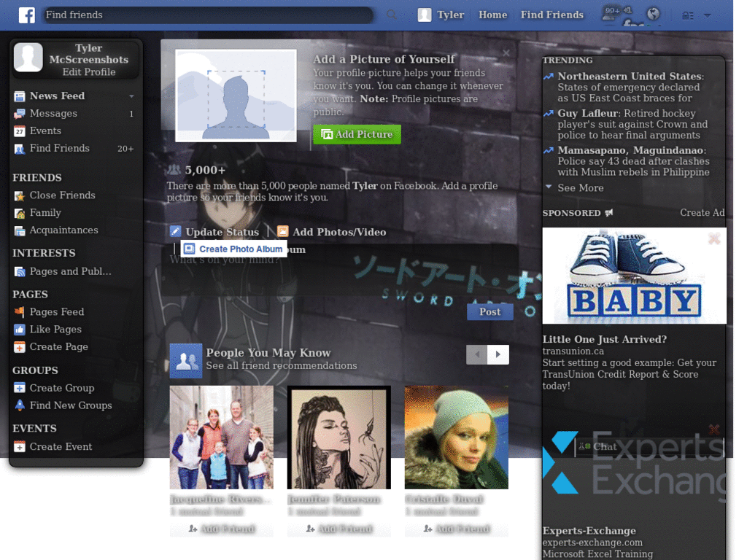Dismiss the Baby sponsored ad
Image resolution: width=747 pixels, height=560 pixels.
coord(714,238)
